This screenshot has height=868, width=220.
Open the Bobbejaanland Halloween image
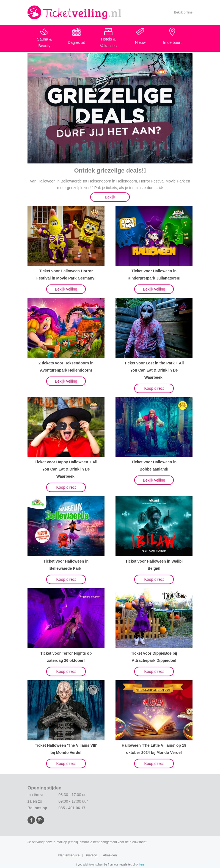click(154, 427)
